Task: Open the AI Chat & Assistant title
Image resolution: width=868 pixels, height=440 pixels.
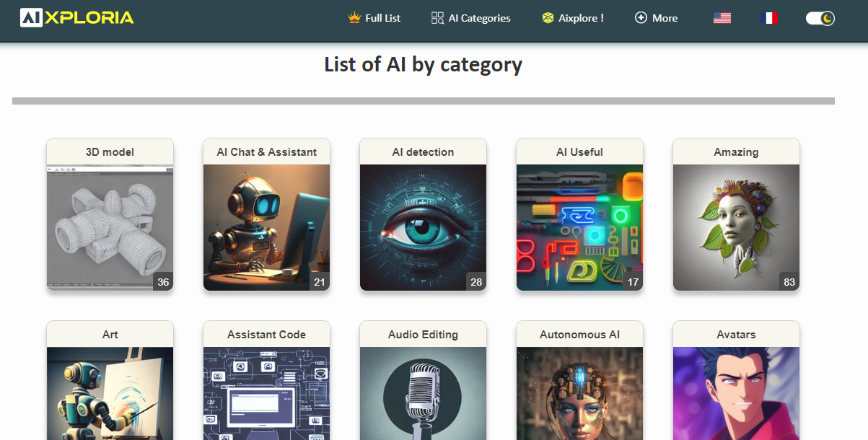Action: [266, 151]
